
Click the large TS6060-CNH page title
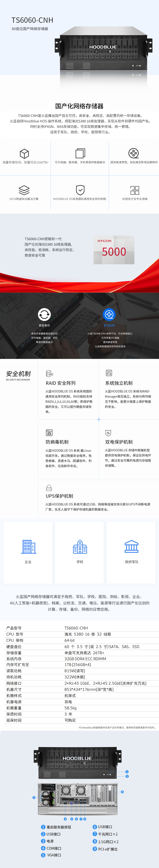pyautogui.click(x=32, y=20)
